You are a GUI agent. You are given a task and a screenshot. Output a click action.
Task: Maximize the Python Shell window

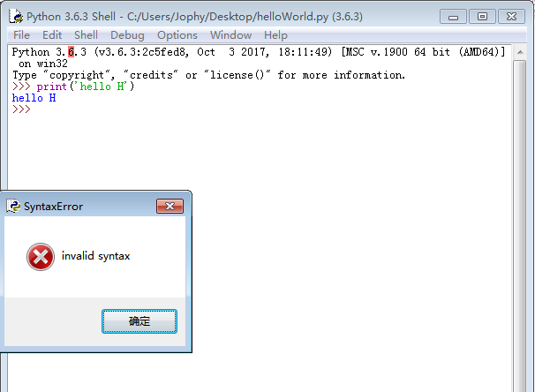click(482, 17)
